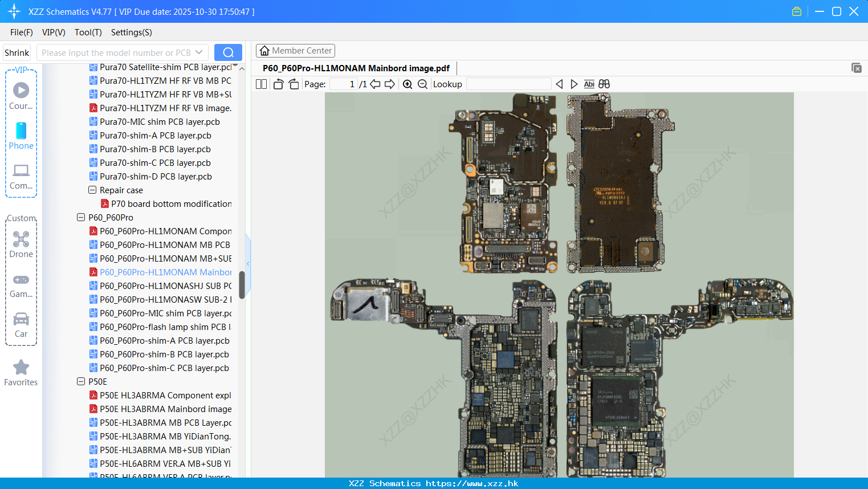This screenshot has height=489, width=868.
Task: Click the Lookup text field
Action: [x=509, y=84]
